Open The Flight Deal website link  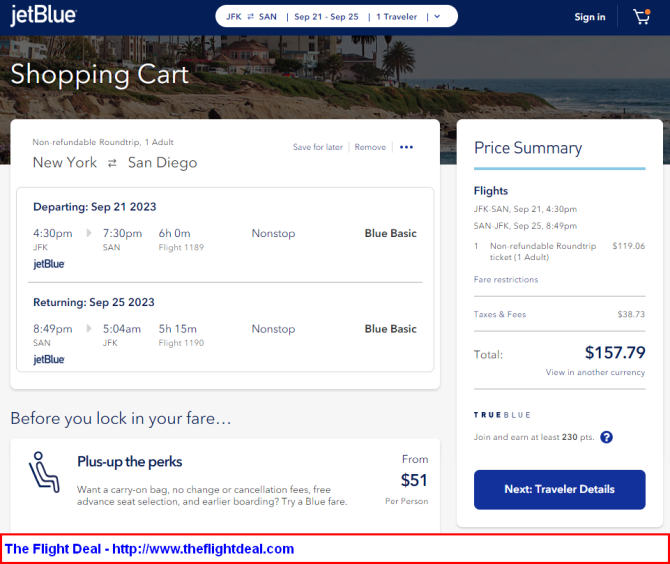tap(149, 549)
